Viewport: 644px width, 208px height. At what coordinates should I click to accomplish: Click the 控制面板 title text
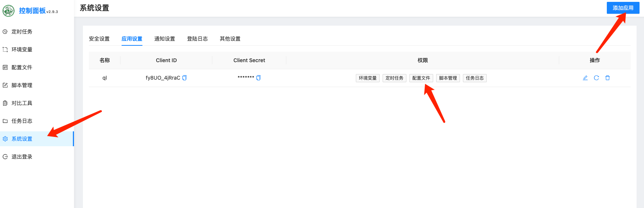[x=32, y=11]
